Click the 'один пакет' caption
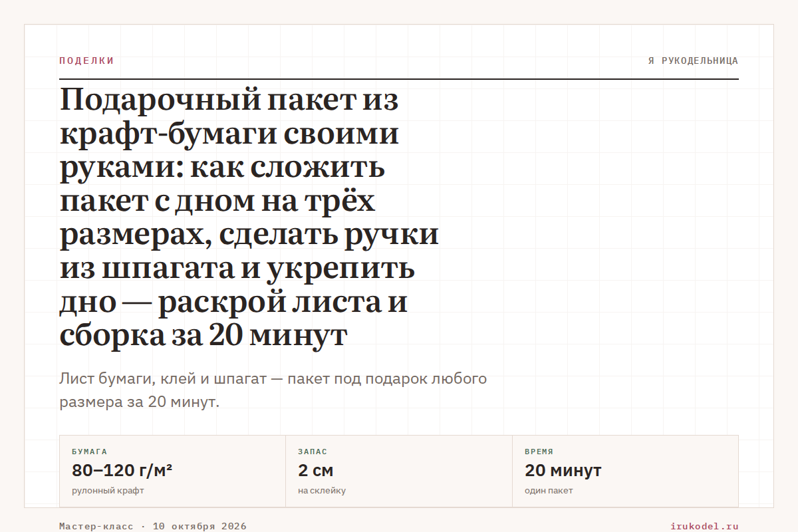798x532 pixels. coord(549,491)
